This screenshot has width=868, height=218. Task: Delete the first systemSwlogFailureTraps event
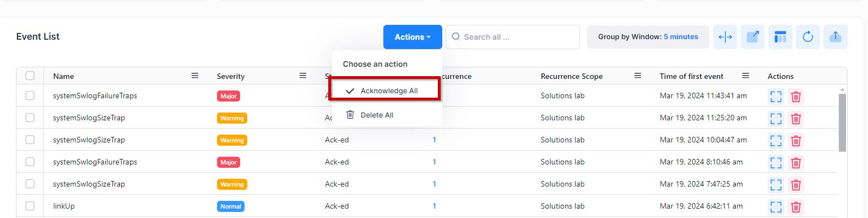tap(796, 97)
